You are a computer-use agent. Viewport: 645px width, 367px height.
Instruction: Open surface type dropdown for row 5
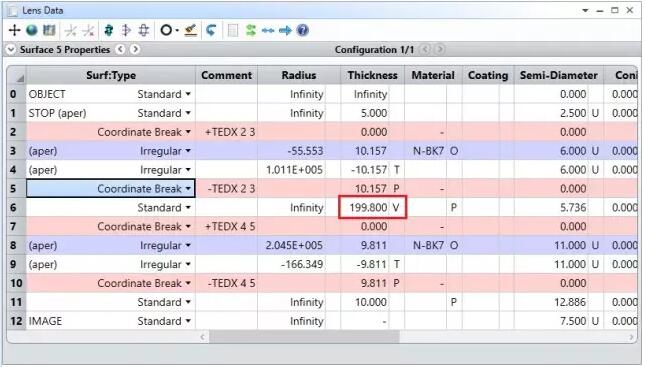(x=188, y=189)
